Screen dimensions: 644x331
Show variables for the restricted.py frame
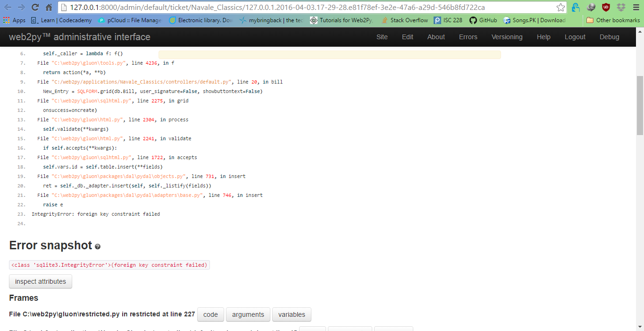(292, 314)
